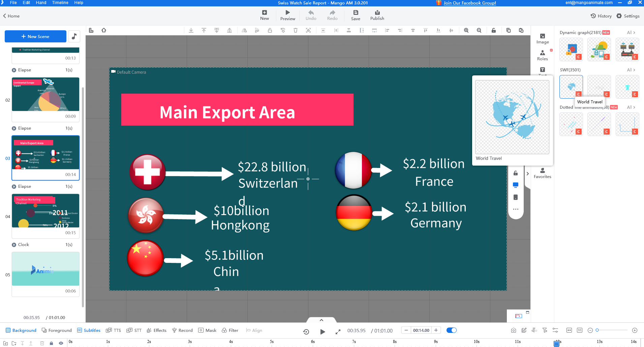Image resolution: width=644 pixels, height=347 pixels.
Task: Select the Record microphone icon
Action: pyautogui.click(x=175, y=330)
